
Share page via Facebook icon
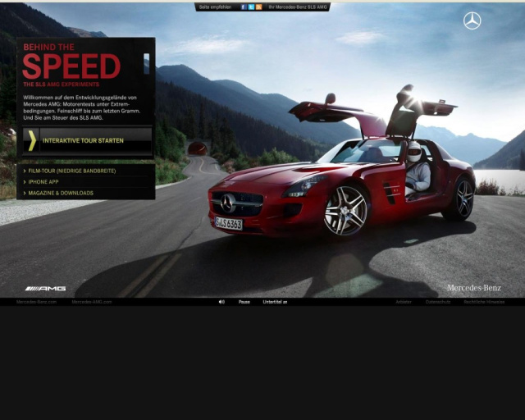coord(244,7)
